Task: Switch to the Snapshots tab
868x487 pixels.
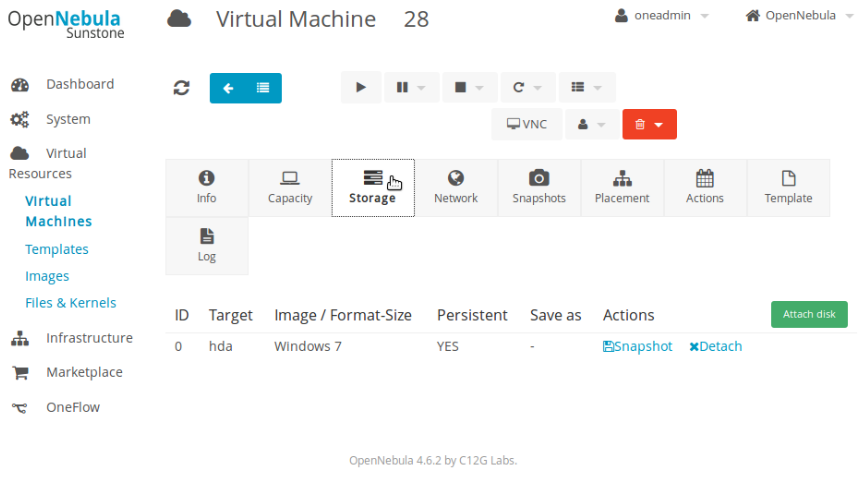Action: tap(539, 187)
